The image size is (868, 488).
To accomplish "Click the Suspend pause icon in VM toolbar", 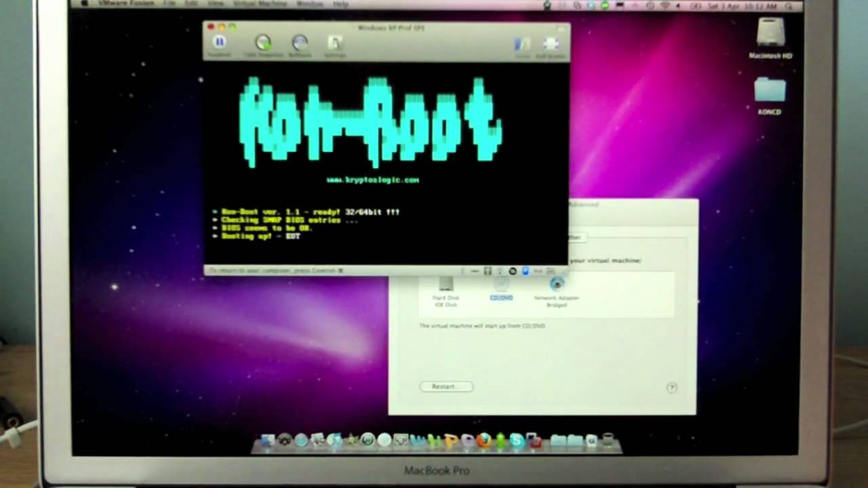I will (x=219, y=42).
